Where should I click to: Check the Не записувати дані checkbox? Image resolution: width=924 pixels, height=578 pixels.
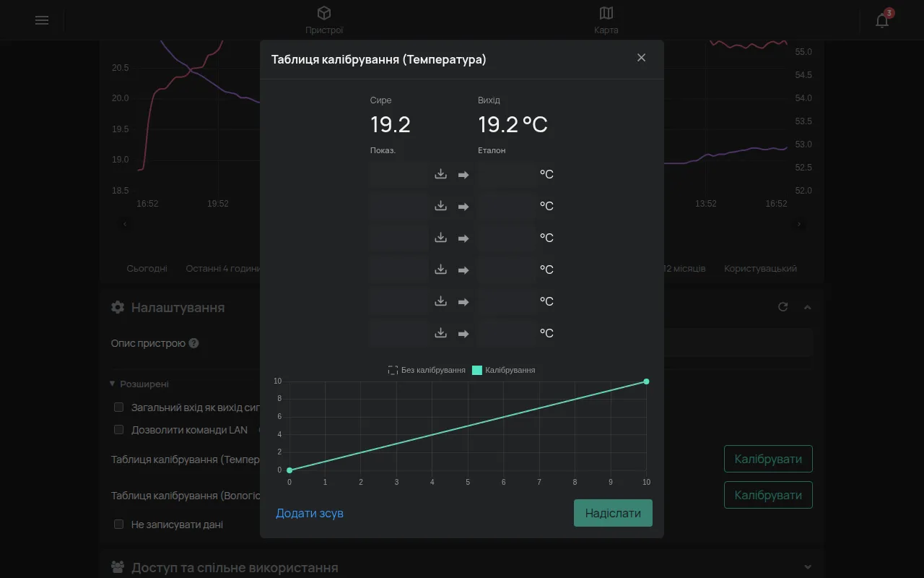(119, 525)
